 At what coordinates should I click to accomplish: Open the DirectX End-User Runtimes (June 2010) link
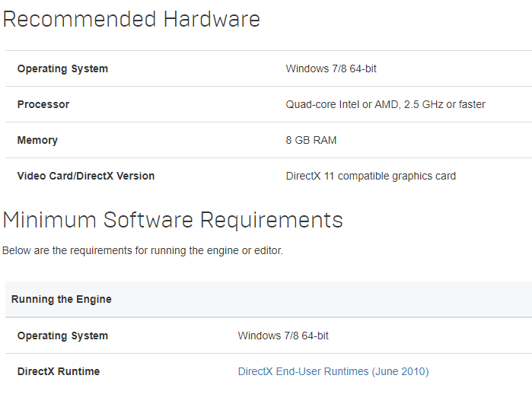click(333, 371)
